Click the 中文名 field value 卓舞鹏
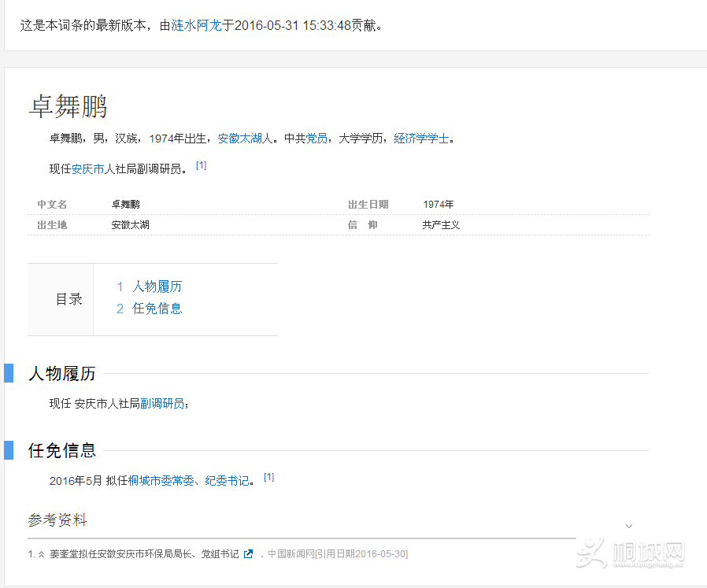 coord(124,204)
